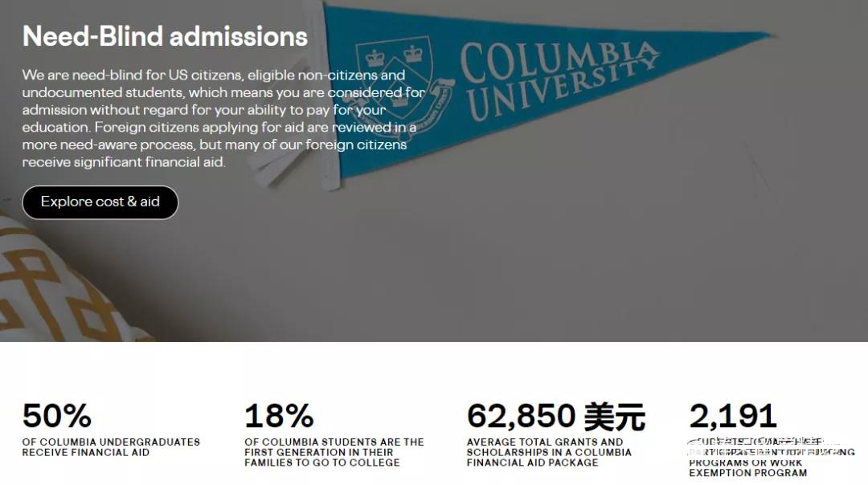Select the average total grants caption
Viewport: 868px width, 485px height.
click(549, 452)
